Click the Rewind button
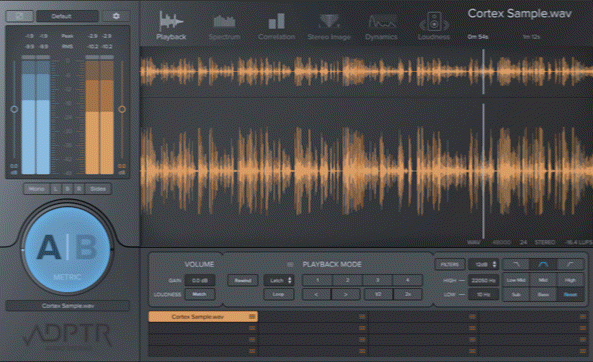The height and width of the screenshot is (362, 593). click(243, 280)
